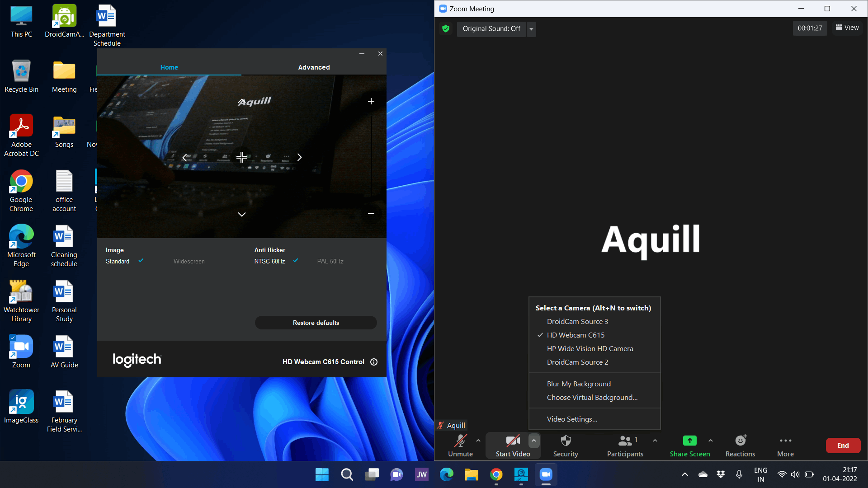Click the webcam info icon
The image size is (868, 488).
pos(374,362)
